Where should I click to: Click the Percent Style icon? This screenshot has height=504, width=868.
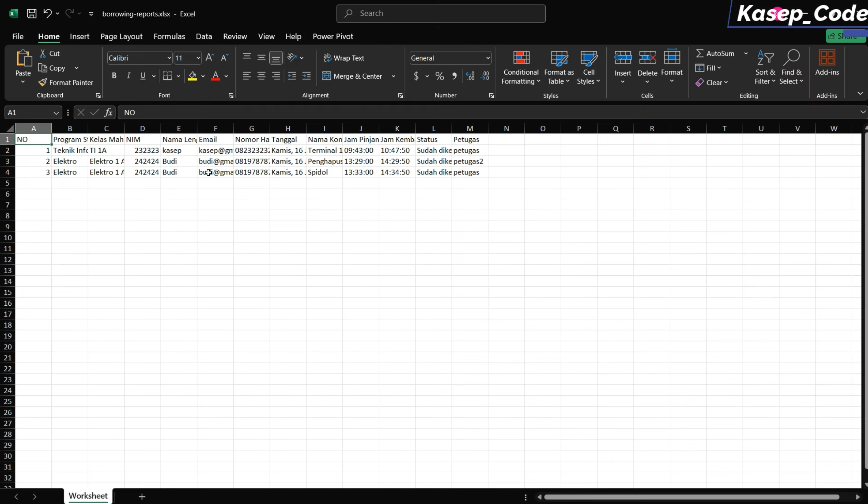pyautogui.click(x=440, y=76)
